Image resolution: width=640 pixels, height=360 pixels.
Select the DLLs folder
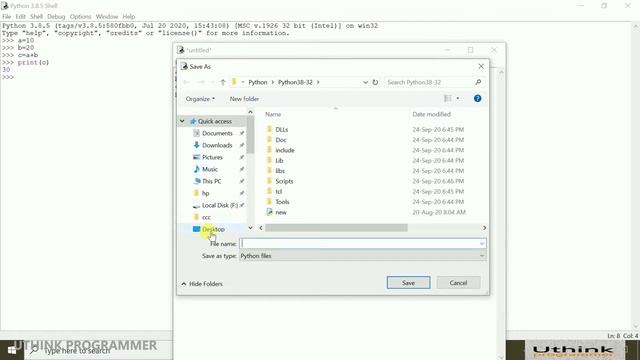click(x=282, y=129)
